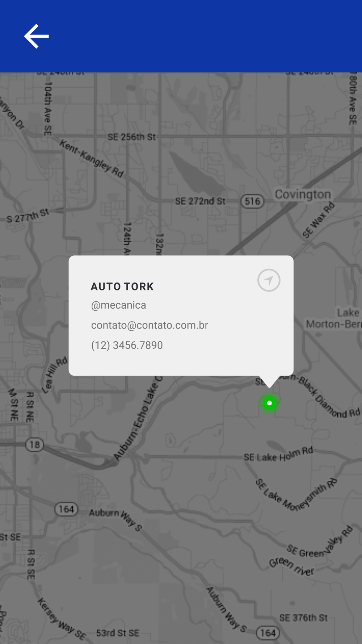Tap the Lake Morton-Berrydale label

coord(334,318)
